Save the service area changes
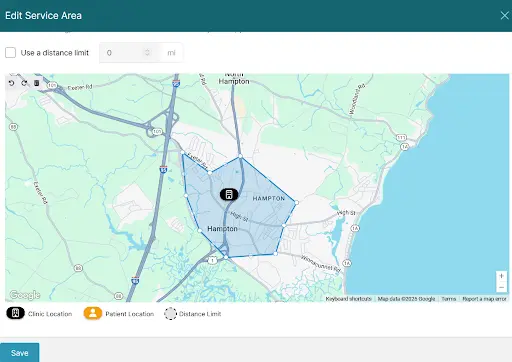This screenshot has height=362, width=512. (x=19, y=353)
